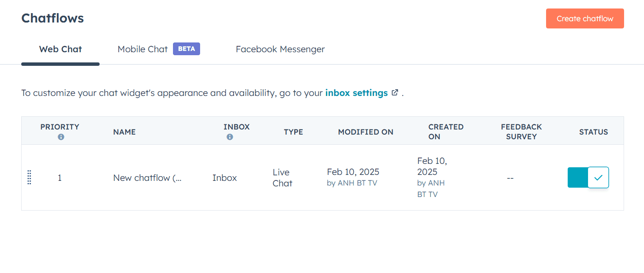
Task: Open the Facebook Messenger tab
Action: (280, 49)
